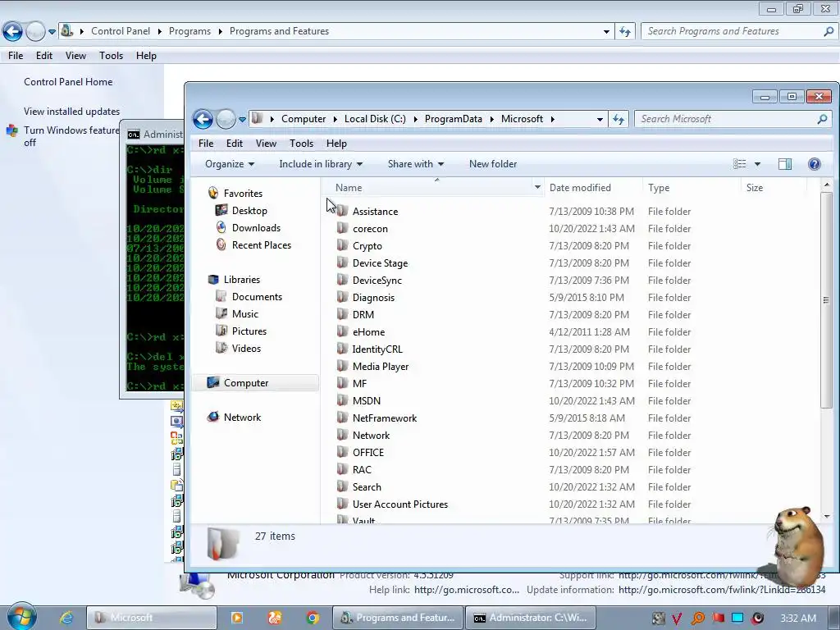Click Favorites star icon

coord(213,193)
